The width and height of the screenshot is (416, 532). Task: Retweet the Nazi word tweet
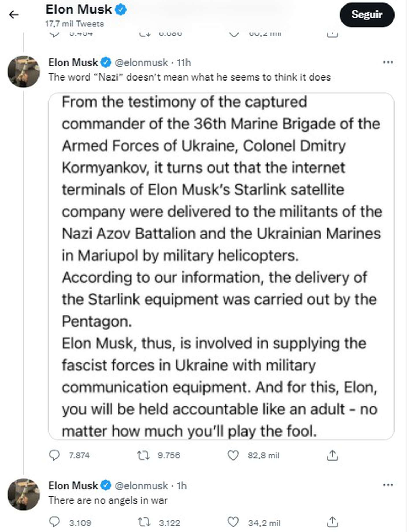(143, 455)
